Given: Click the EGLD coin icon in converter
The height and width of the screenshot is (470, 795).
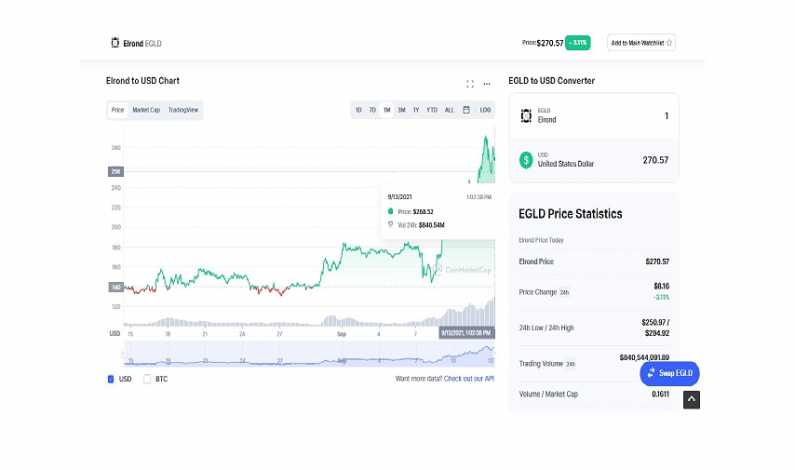Looking at the screenshot, I should (x=526, y=116).
